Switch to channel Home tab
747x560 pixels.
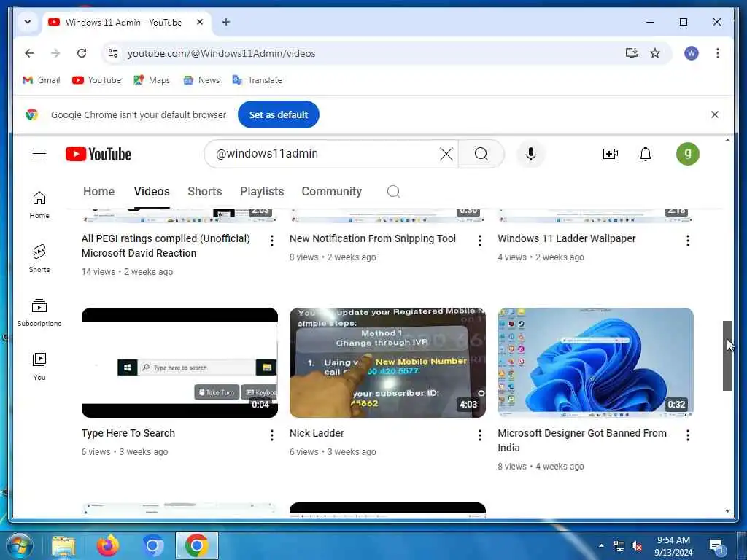(x=98, y=192)
